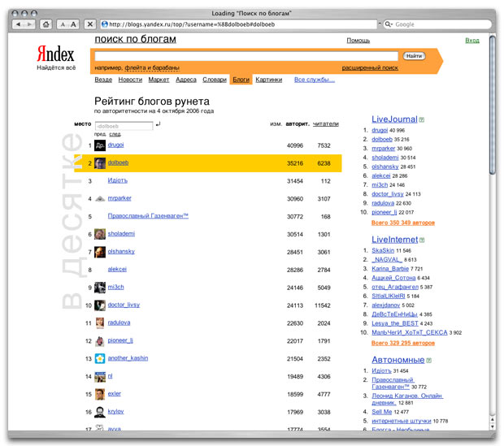
Task: Click the Yandex logo
Action: point(55,54)
